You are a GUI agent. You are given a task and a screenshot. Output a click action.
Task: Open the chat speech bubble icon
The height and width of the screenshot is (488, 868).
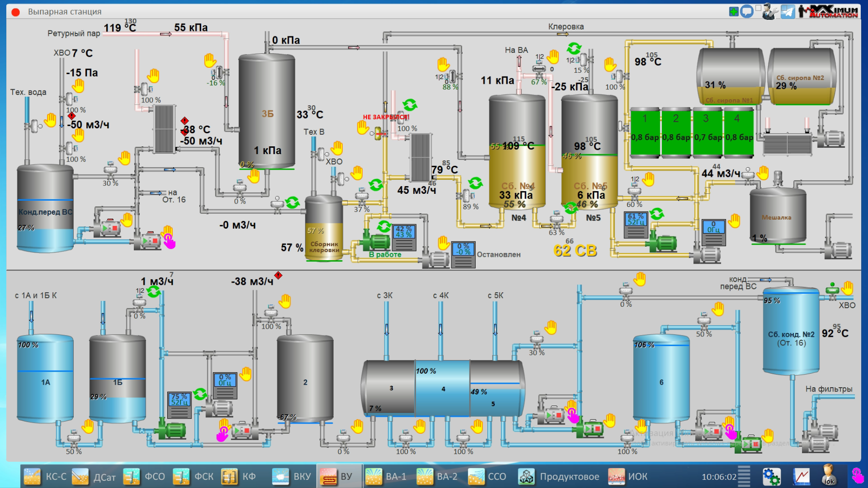click(747, 11)
